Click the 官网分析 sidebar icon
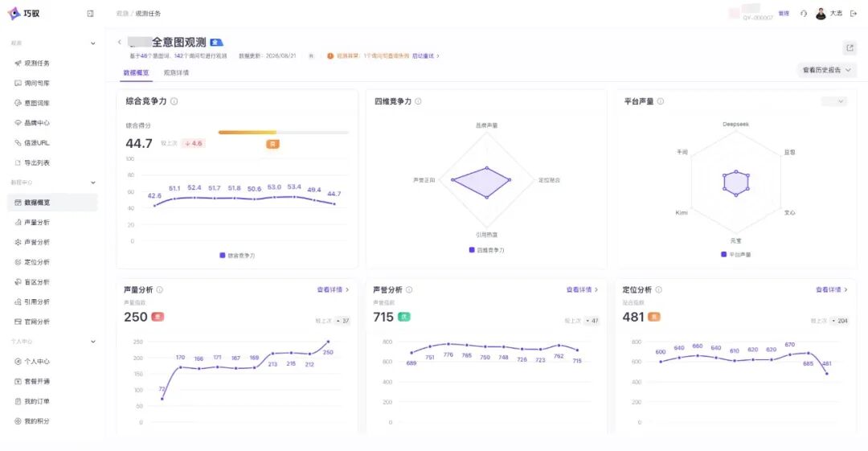868x451 pixels. (x=18, y=322)
